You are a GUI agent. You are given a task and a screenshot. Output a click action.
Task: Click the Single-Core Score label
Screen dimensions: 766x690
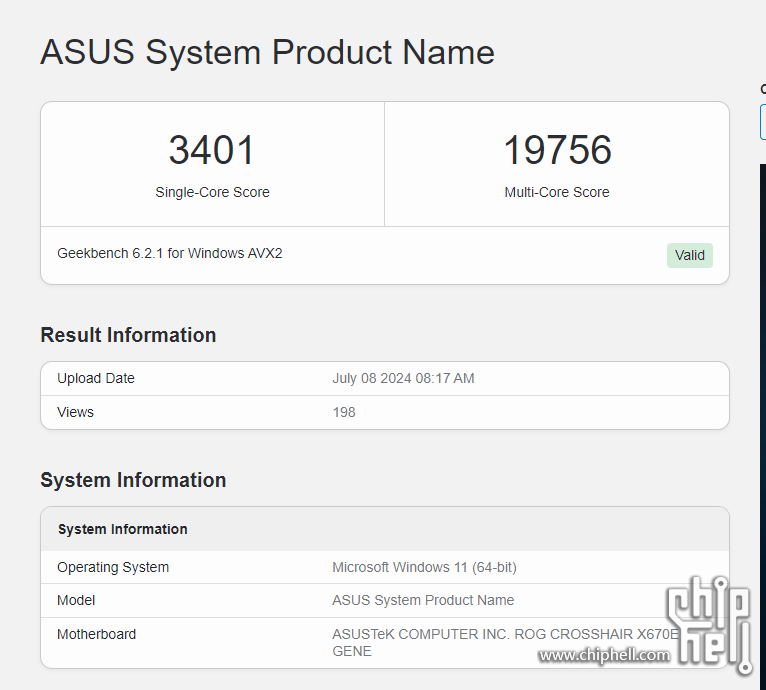click(x=212, y=192)
